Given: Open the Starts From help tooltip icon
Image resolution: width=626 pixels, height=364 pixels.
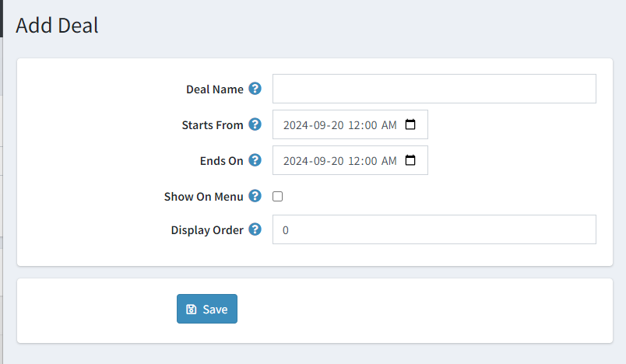Looking at the screenshot, I should coord(255,124).
